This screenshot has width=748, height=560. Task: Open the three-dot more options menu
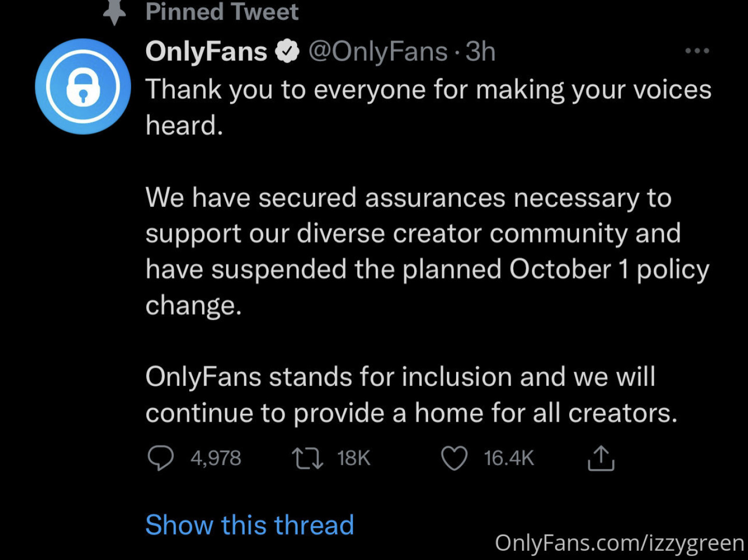coord(697,51)
